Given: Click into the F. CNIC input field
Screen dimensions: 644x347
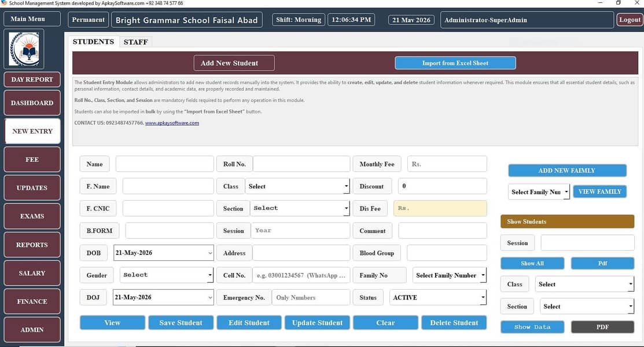Looking at the screenshot, I should (168, 208).
